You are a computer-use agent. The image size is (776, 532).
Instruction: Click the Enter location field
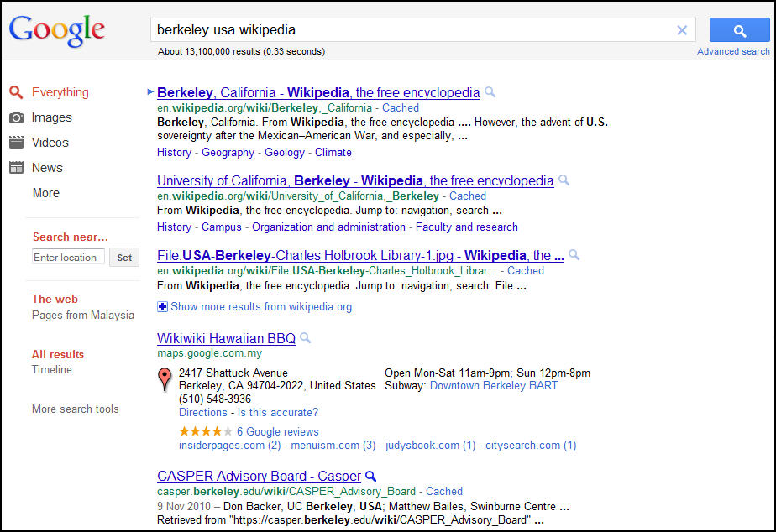tap(68, 257)
